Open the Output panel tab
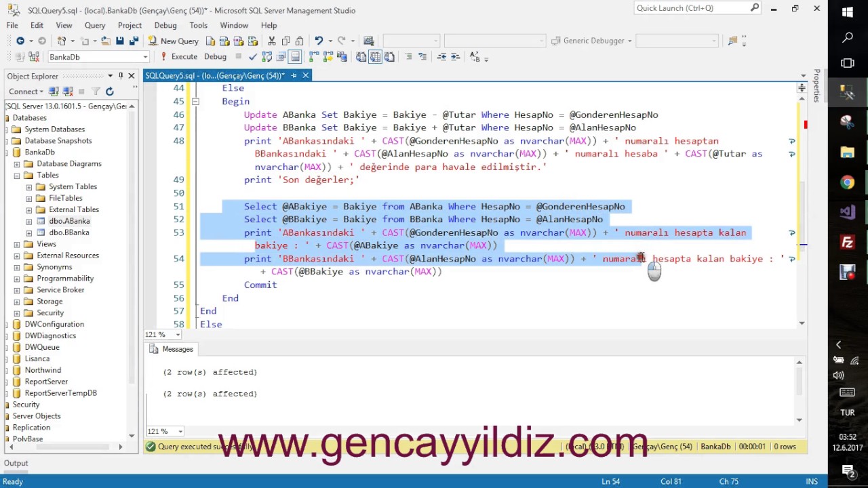Viewport: 868px width, 488px height. 16,464
